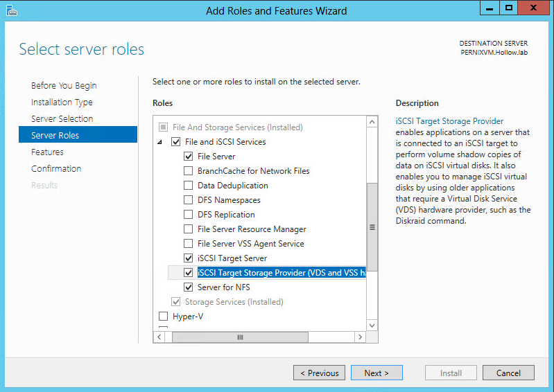The width and height of the screenshot is (554, 392).
Task: Switch to the Server Selection step
Action: tap(62, 119)
